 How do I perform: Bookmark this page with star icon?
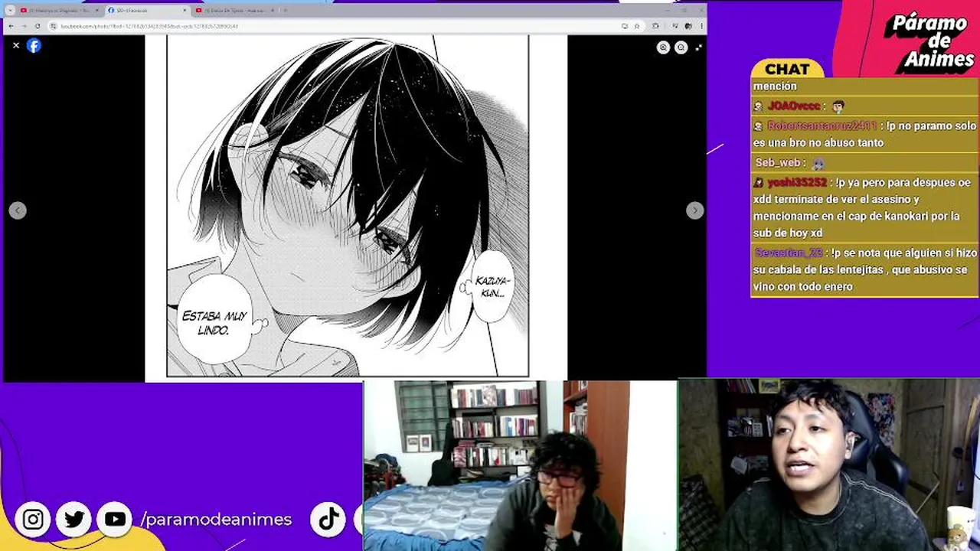coord(636,26)
